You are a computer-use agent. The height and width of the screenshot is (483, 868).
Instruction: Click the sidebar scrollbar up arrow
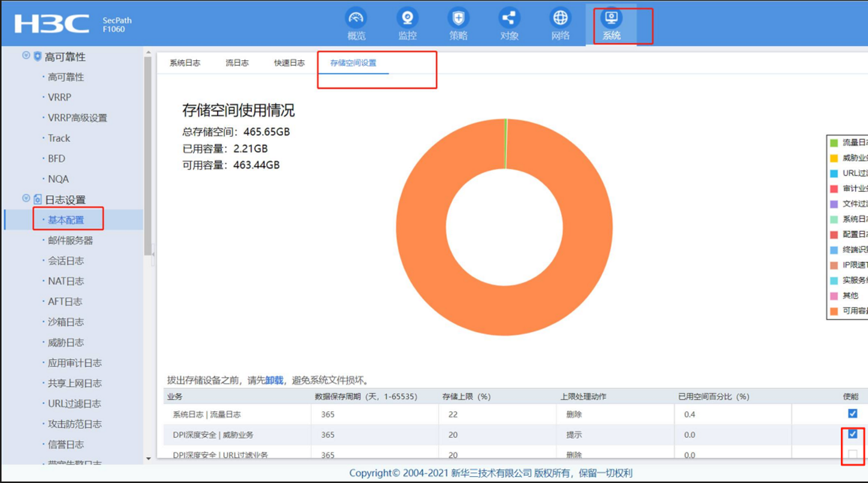click(148, 54)
